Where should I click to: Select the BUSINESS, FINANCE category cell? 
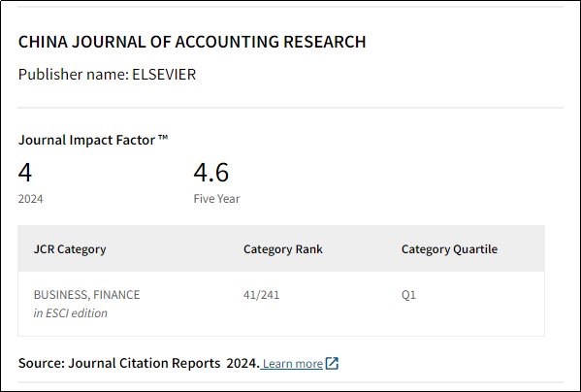point(87,295)
